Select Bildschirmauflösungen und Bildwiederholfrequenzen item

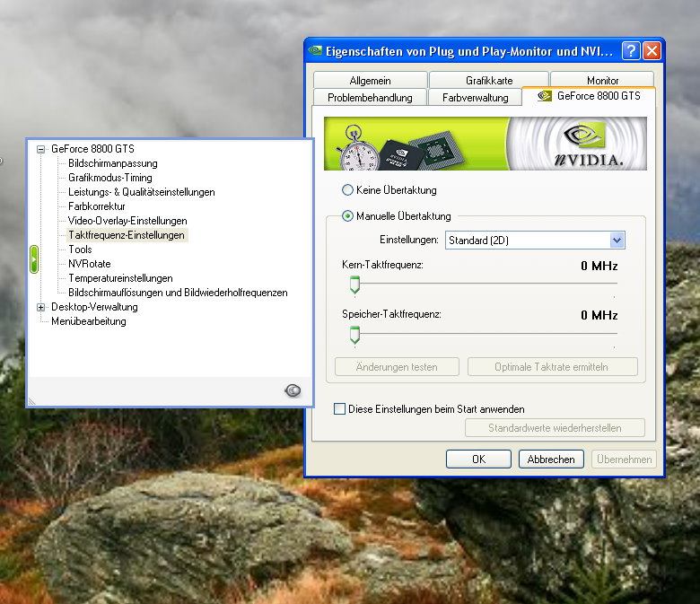pos(178,293)
